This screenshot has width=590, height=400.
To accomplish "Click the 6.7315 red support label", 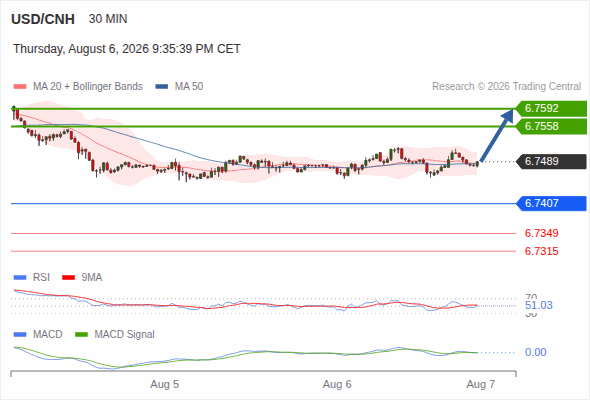I will (541, 251).
